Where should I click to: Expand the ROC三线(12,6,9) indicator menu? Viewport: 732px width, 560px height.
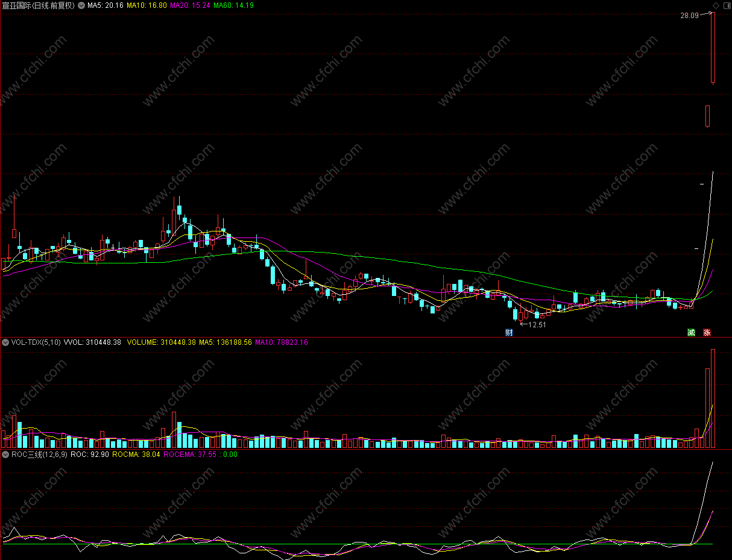tap(5, 455)
